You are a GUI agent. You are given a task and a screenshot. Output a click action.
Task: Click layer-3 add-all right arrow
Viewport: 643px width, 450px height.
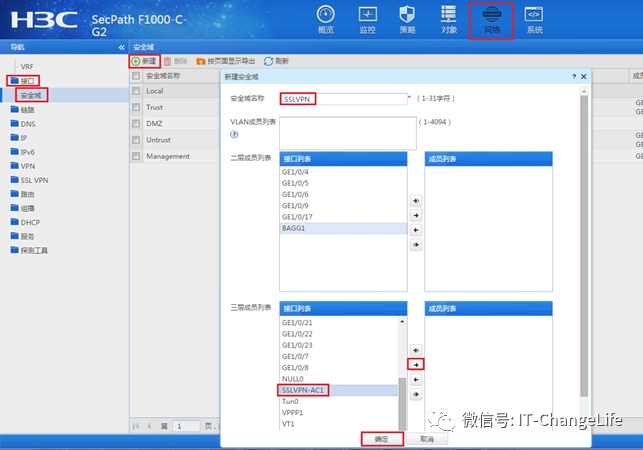tap(416, 350)
